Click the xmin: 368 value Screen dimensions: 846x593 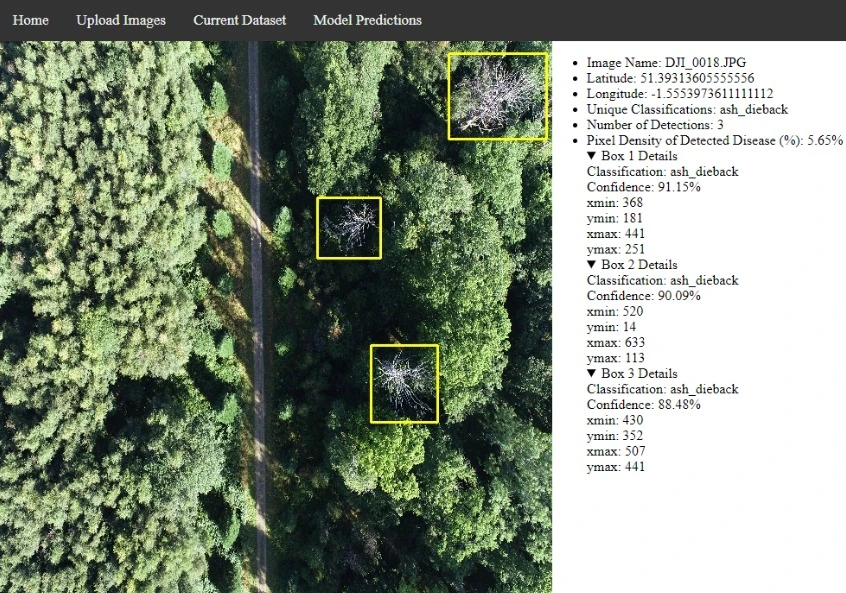[x=615, y=203]
